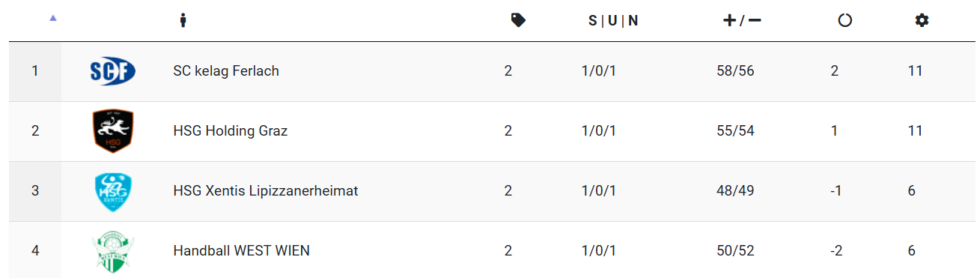Screen dimensions: 980x278
Task: Open HSG Holding Graz team link
Action: 231,131
